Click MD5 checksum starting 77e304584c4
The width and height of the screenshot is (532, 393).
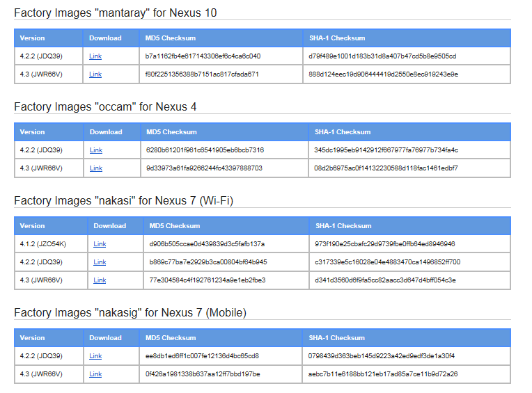click(x=208, y=280)
